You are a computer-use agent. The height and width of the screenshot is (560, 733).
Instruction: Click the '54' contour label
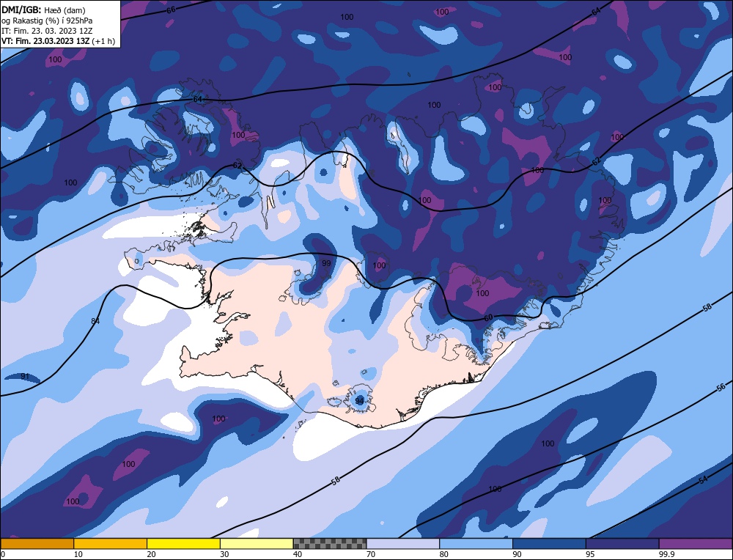click(x=703, y=479)
